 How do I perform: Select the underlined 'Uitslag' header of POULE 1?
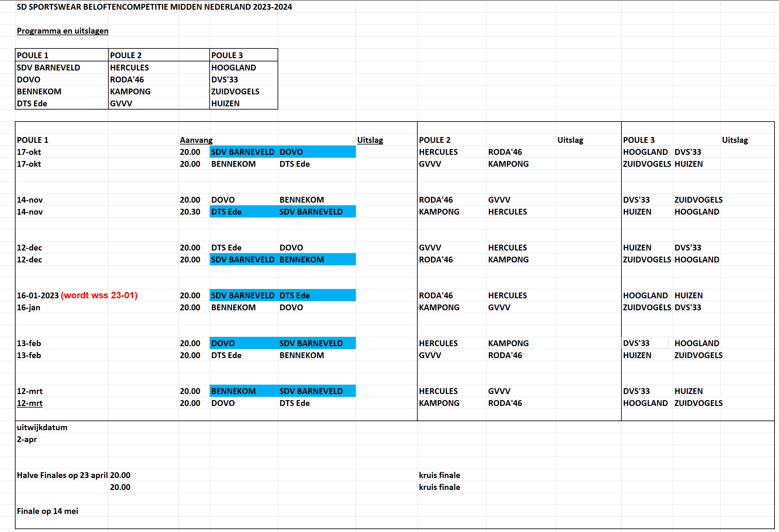[370, 140]
